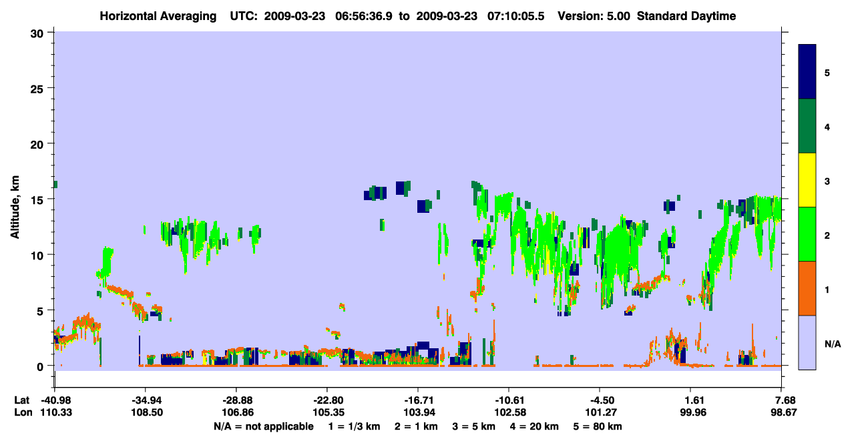Viewport: 868px width, 445px height.
Task: Click the colorbar label N/A
Action: pyautogui.click(x=833, y=344)
